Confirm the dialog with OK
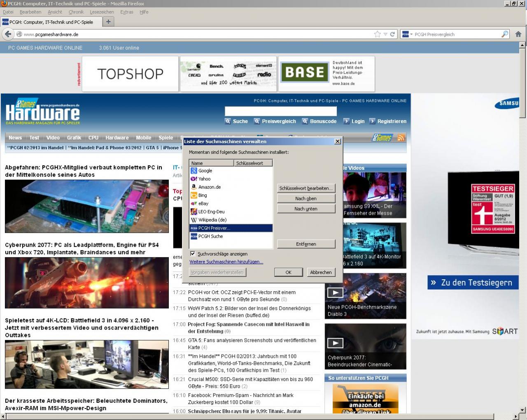This screenshot has width=527, height=420. pyautogui.click(x=289, y=272)
